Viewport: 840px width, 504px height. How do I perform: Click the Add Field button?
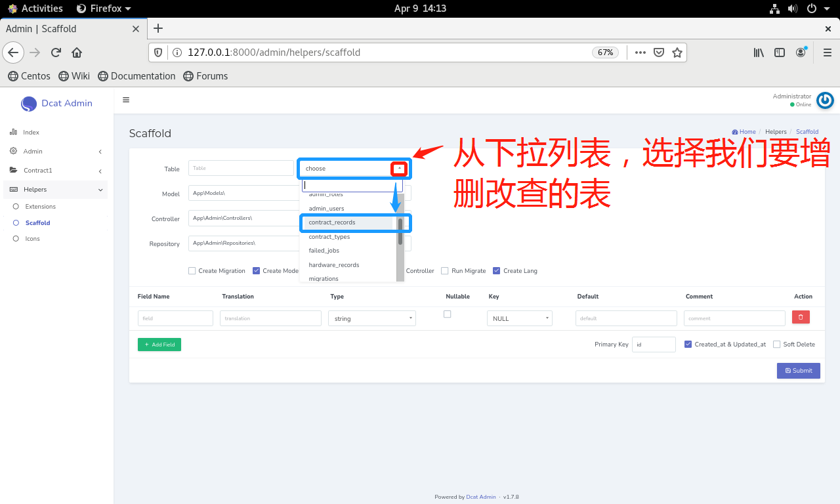tap(159, 344)
